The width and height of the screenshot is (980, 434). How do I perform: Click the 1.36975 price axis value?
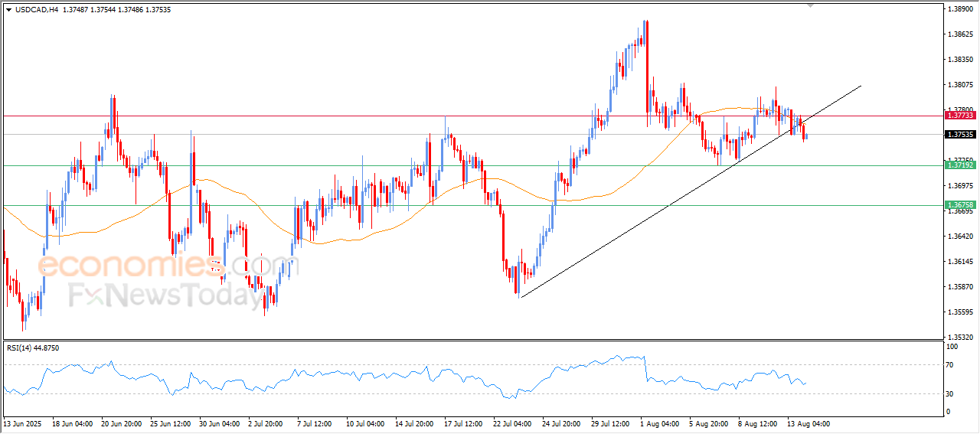[960, 186]
